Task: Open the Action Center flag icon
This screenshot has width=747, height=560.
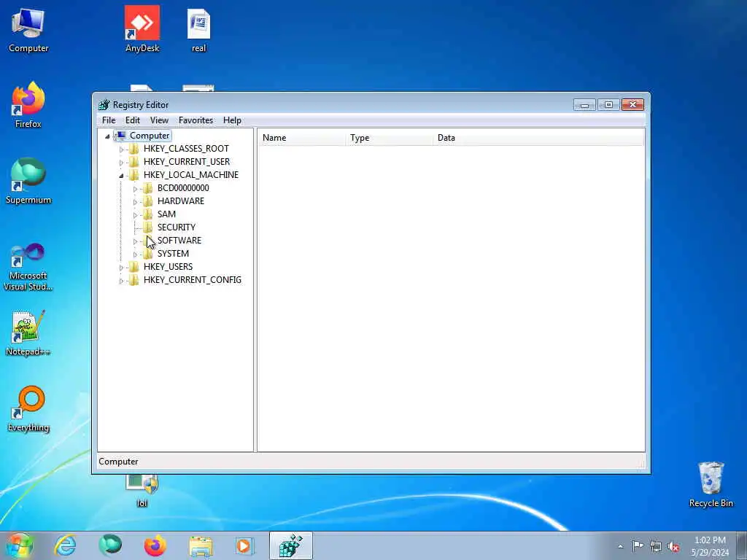Action: 638,545
